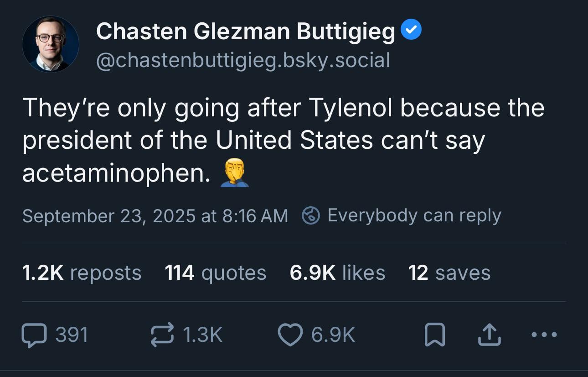Like the post with the heart icon
588x377 pixels.
pyautogui.click(x=290, y=335)
